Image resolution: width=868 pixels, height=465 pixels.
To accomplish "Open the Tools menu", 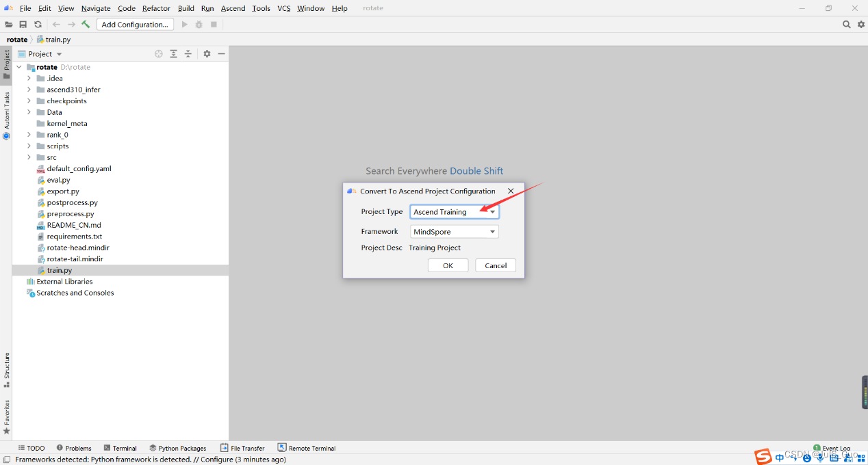I will [261, 8].
